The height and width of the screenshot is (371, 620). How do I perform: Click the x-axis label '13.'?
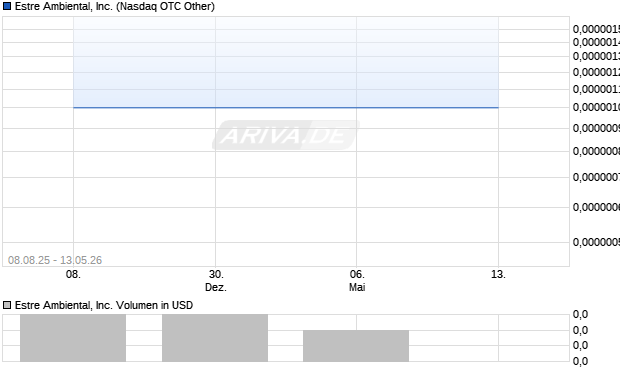coord(498,274)
